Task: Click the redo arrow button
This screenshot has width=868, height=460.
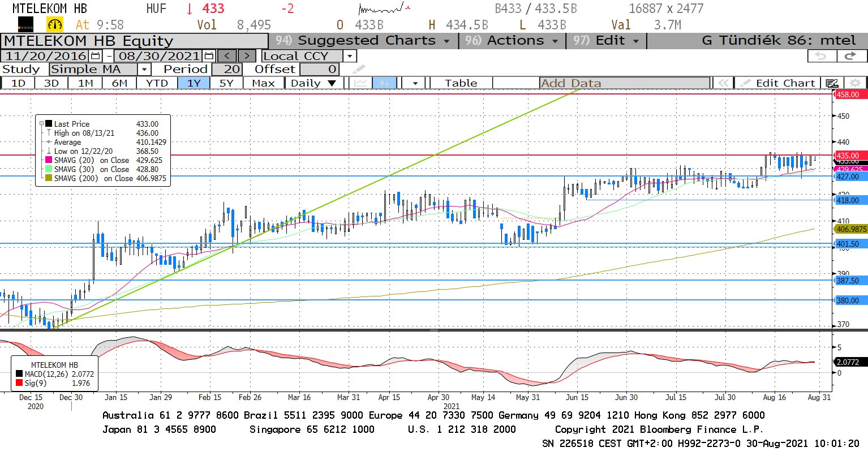Action: [x=850, y=56]
